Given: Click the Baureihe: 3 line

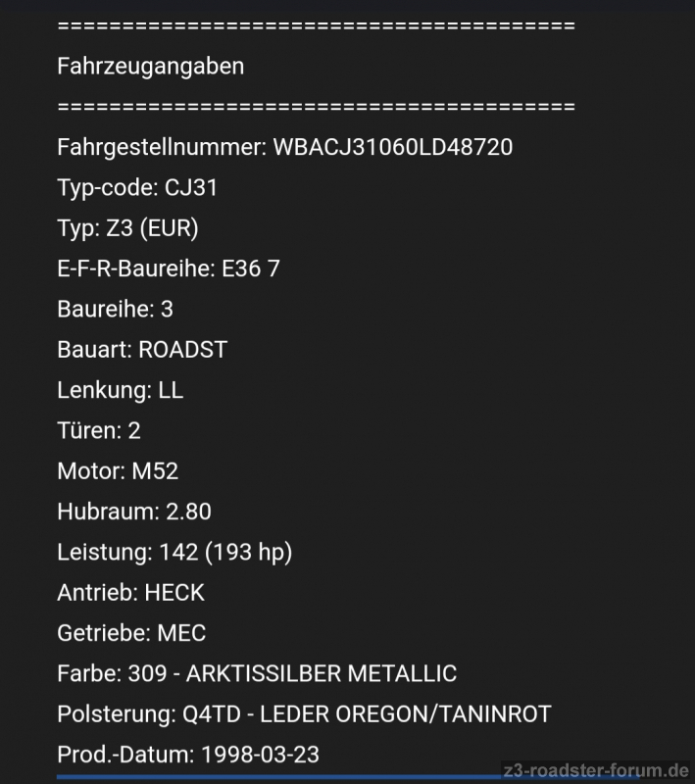Looking at the screenshot, I should click(x=115, y=309).
